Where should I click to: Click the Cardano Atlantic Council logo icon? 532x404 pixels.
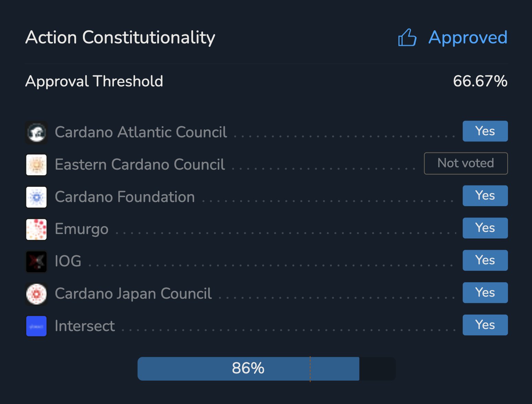point(36,132)
